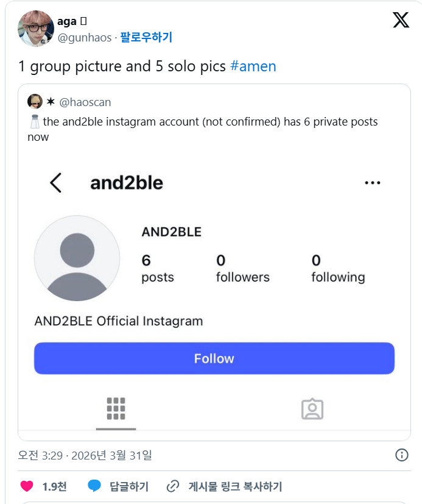
Task: Like the post with heart icon
Action: 27,486
